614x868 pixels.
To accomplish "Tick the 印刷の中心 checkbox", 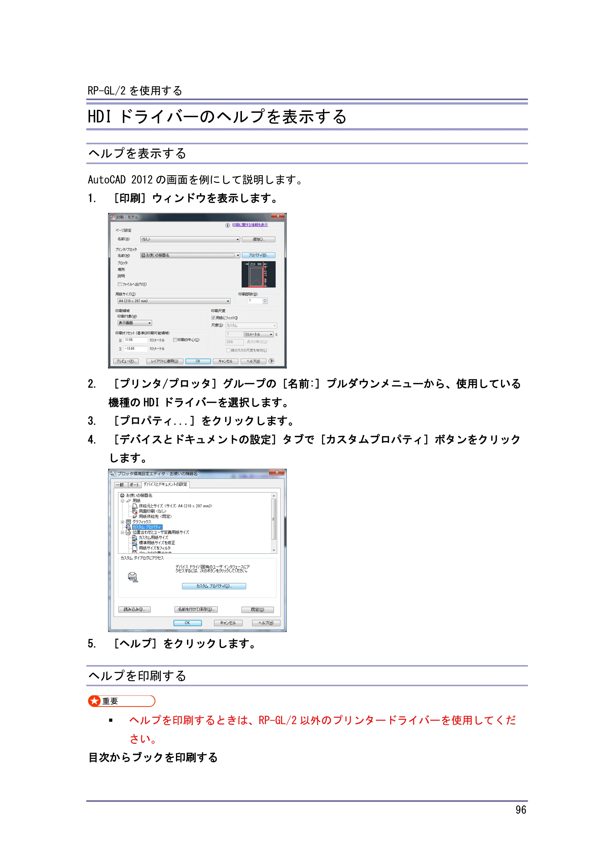I will (175, 340).
